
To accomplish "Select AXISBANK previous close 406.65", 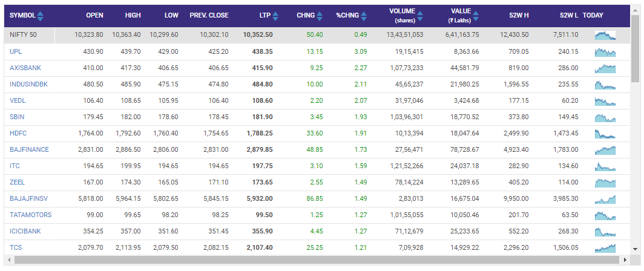I will (218, 68).
